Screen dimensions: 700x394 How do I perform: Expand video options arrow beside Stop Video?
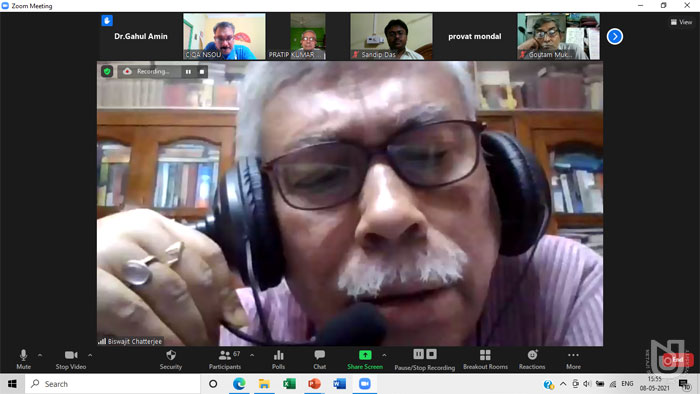coord(90,355)
